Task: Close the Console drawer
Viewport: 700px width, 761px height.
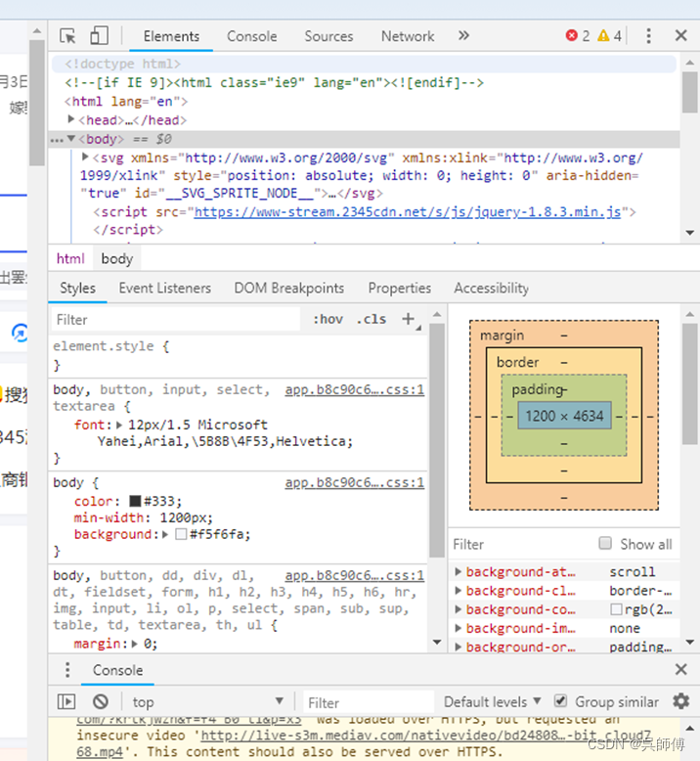Action: (x=681, y=670)
